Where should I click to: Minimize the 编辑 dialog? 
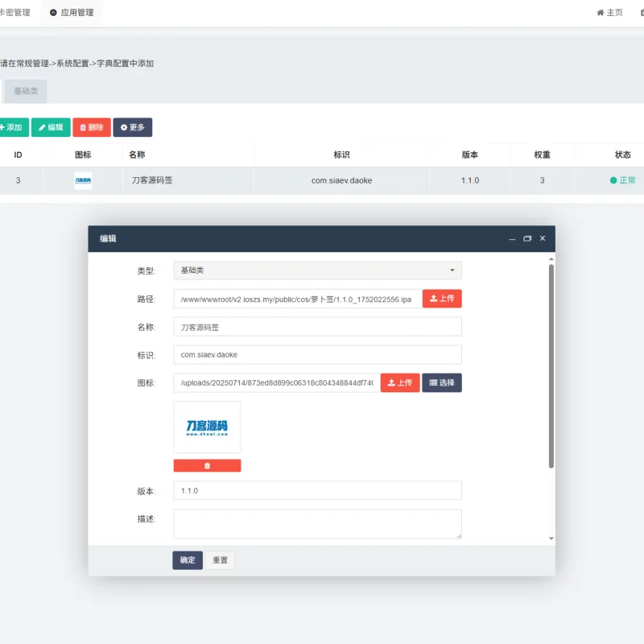512,238
